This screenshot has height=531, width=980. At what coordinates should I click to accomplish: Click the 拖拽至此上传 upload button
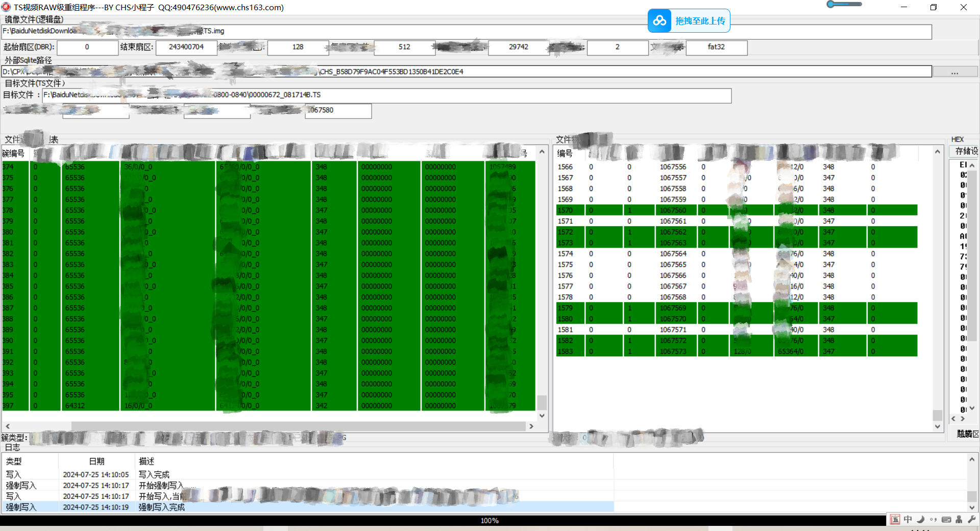pyautogui.click(x=689, y=20)
